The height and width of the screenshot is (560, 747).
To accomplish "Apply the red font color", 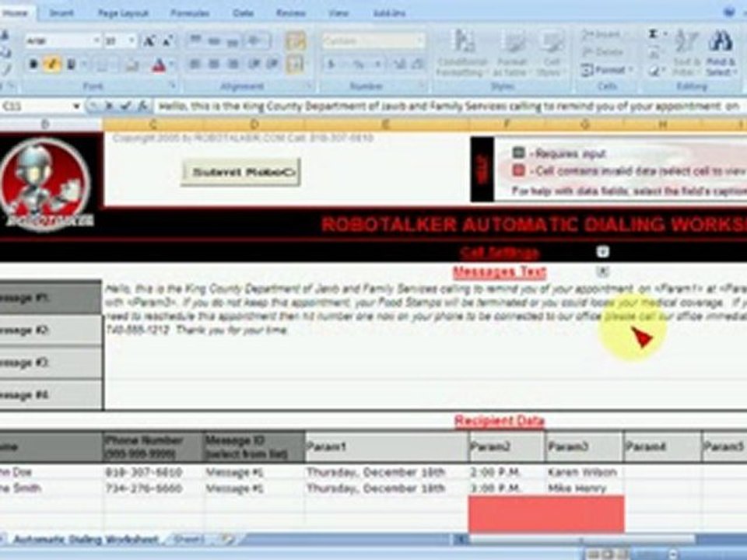I will 159,65.
